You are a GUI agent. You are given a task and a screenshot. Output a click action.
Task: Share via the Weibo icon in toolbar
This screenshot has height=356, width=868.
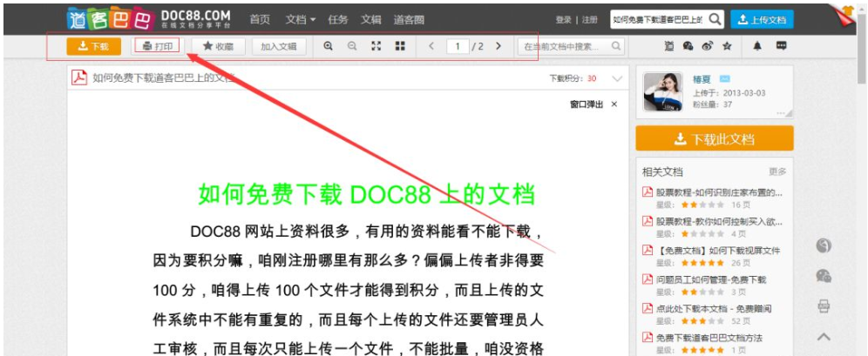coord(708,46)
